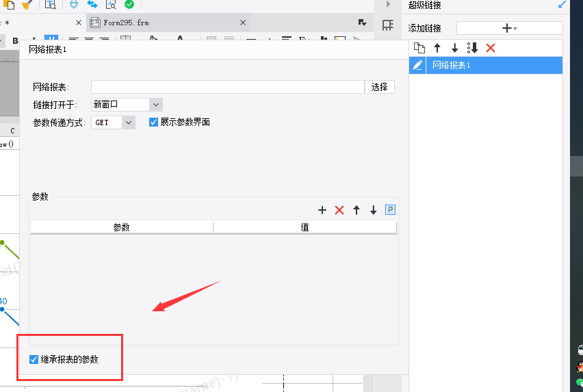The image size is (583, 392).
Task: Click the plug connection icon in toolbar
Action: coord(74,5)
